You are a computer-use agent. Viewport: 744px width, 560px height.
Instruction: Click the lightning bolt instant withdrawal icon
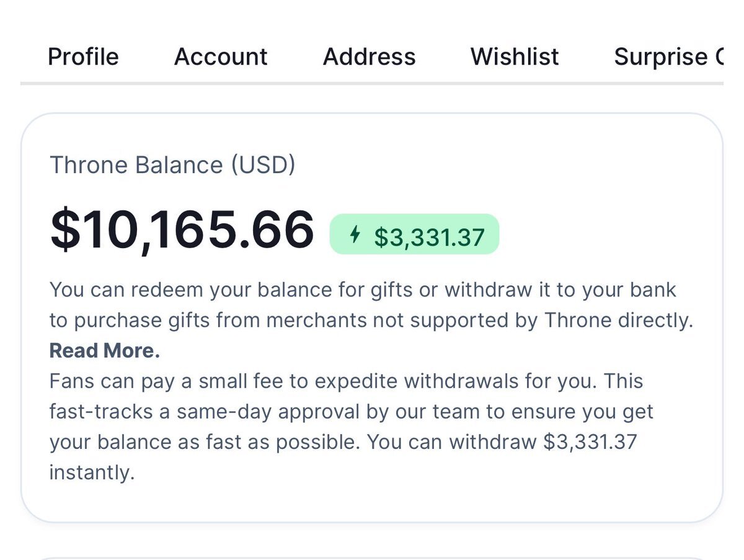tap(355, 234)
